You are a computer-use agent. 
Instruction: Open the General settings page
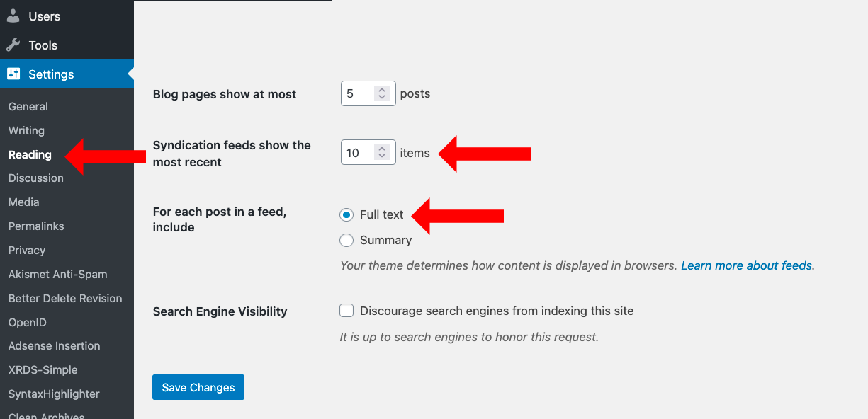tap(28, 107)
